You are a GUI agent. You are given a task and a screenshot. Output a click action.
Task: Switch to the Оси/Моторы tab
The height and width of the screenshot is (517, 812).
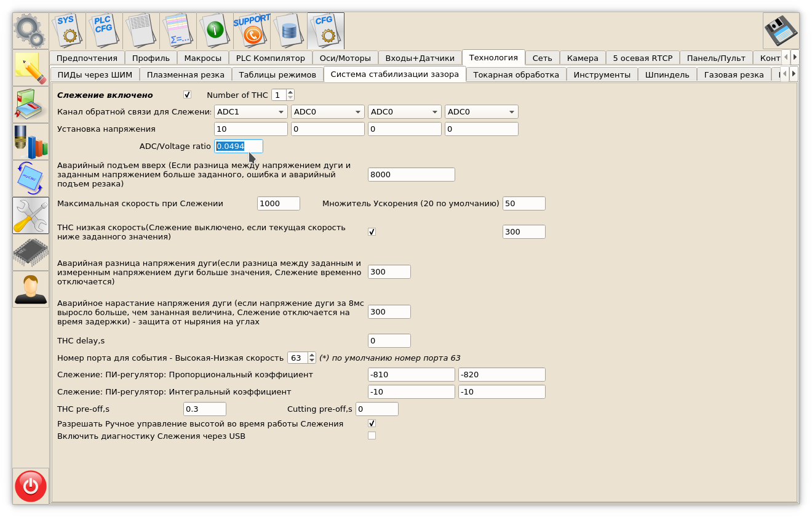point(345,58)
